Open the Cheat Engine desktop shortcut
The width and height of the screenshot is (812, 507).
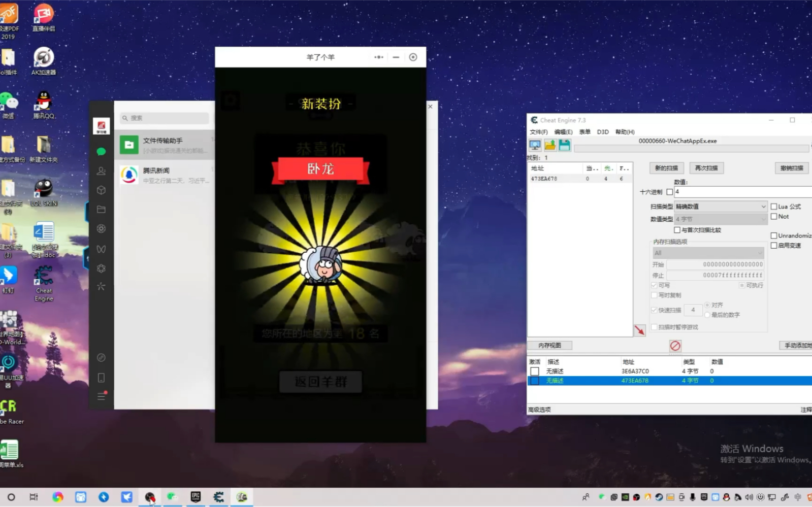pyautogui.click(x=44, y=283)
